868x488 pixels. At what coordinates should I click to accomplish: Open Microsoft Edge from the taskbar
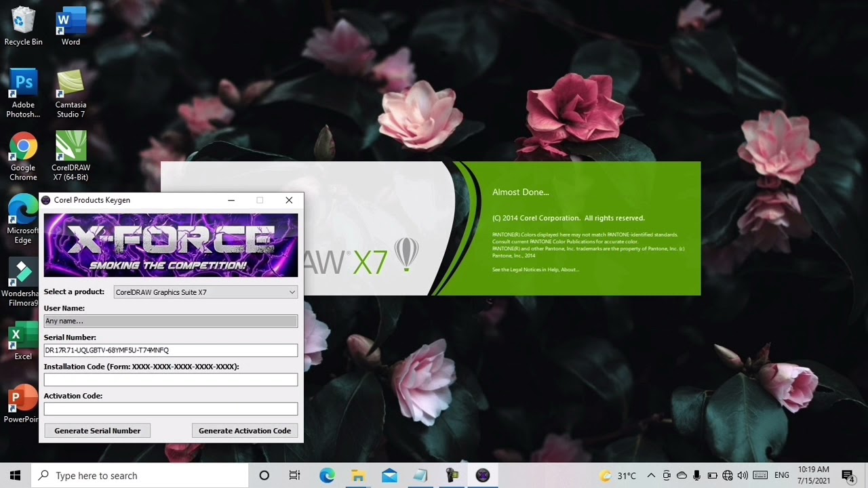point(327,476)
